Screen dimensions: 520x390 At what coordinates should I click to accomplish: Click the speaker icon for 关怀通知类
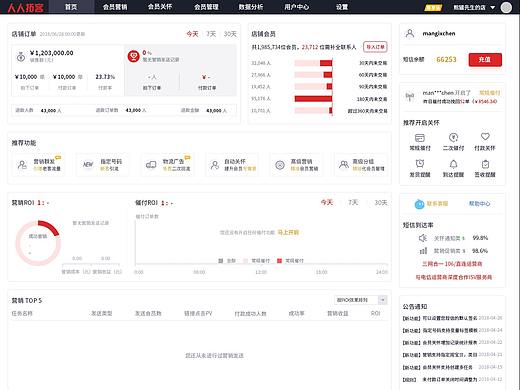(x=423, y=238)
